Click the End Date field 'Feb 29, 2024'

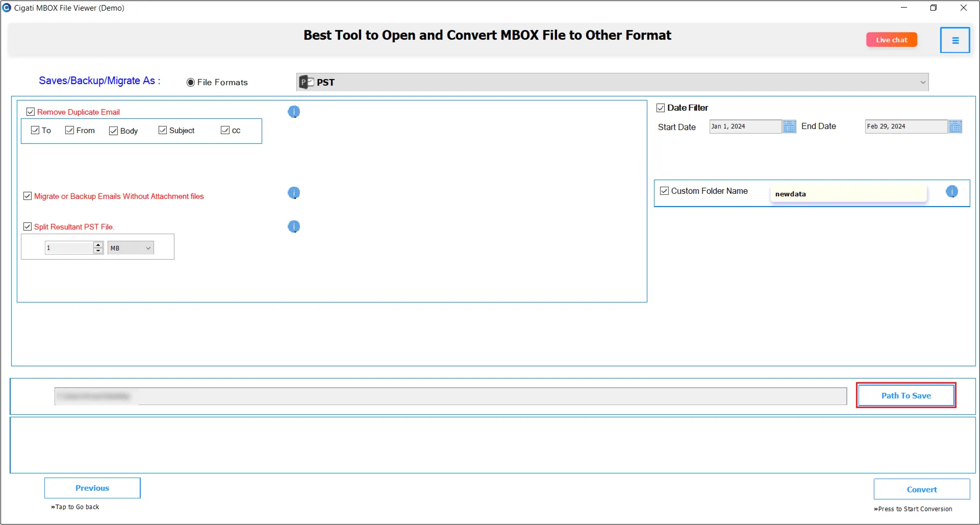click(906, 127)
